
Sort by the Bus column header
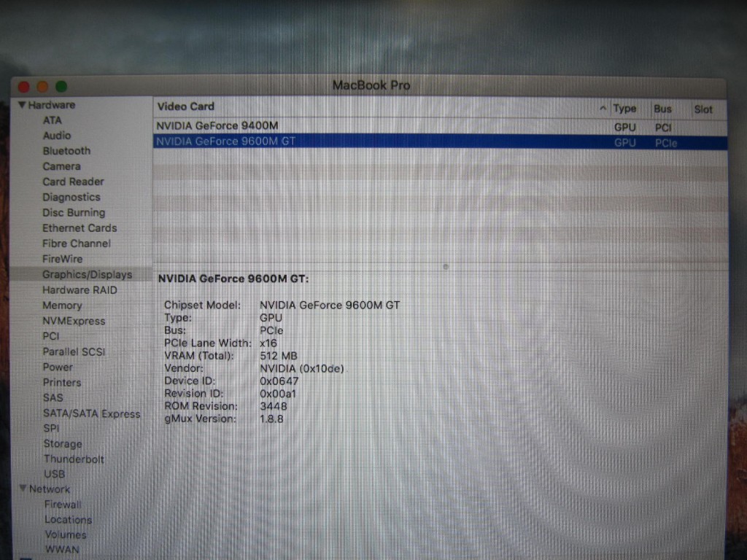[662, 109]
